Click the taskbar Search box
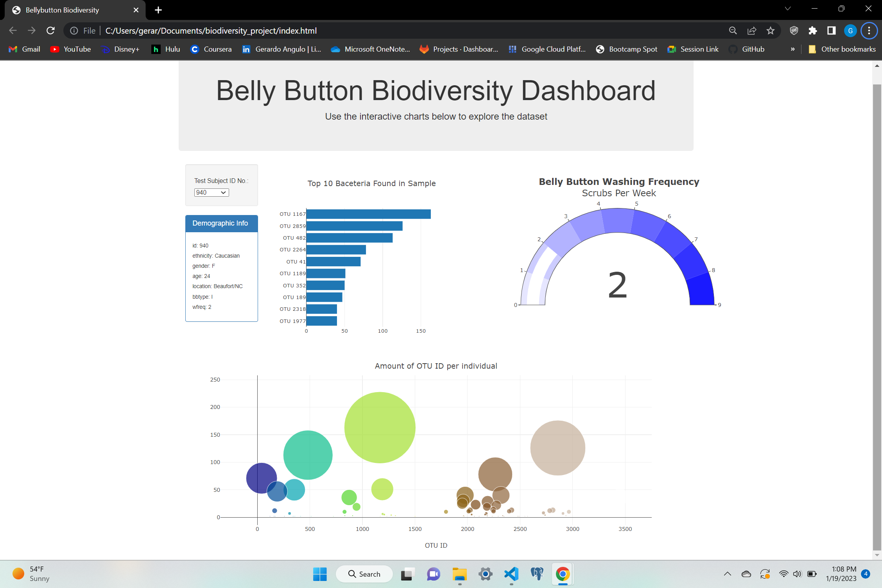 click(364, 574)
